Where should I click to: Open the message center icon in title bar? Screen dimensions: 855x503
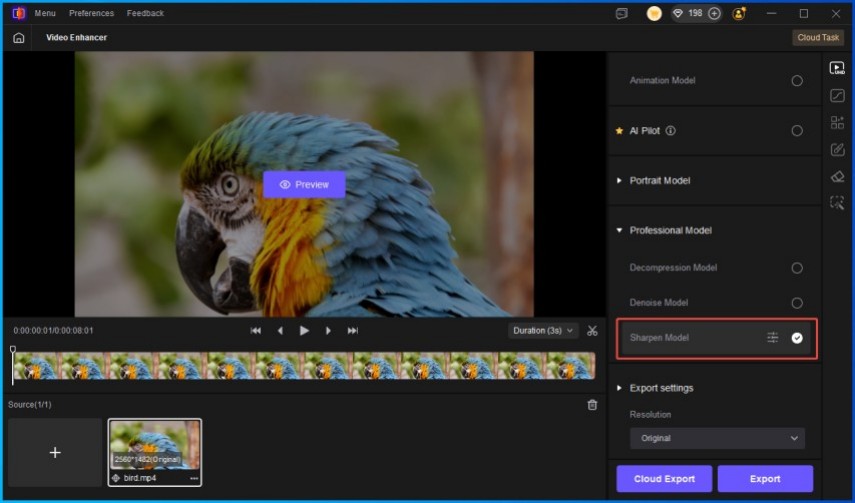click(x=622, y=14)
